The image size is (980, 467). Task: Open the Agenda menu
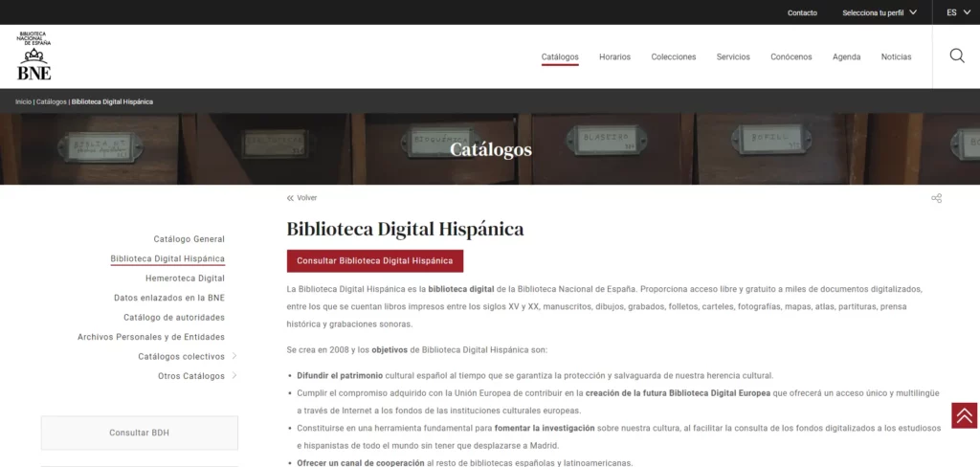pos(846,56)
